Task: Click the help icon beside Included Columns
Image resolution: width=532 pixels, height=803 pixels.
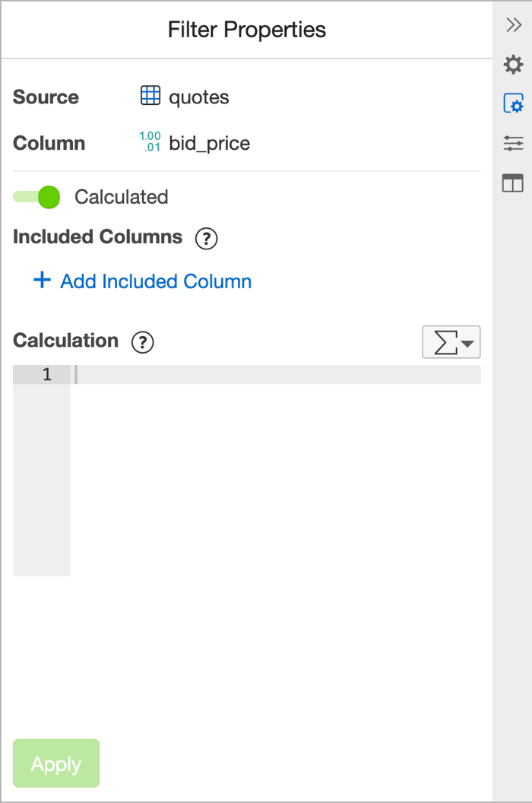Action: (207, 239)
